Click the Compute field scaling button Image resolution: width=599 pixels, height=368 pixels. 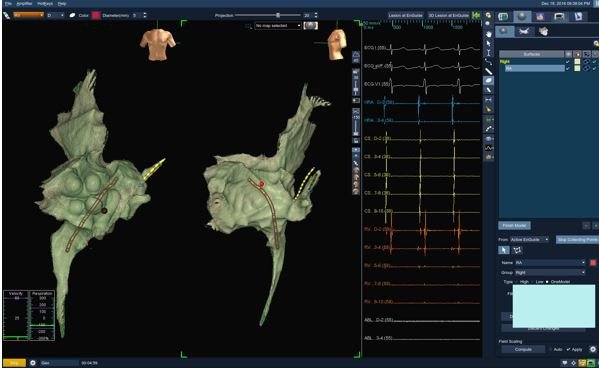click(523, 349)
